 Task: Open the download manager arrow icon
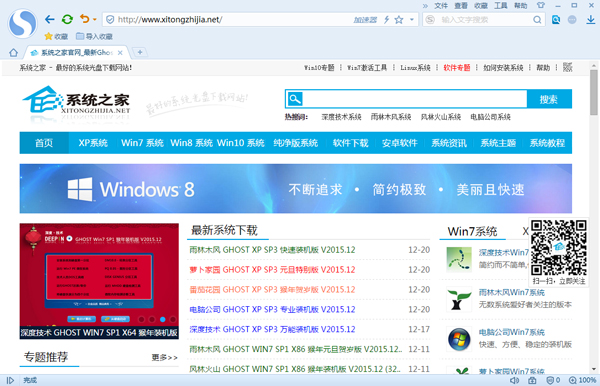coord(591,20)
